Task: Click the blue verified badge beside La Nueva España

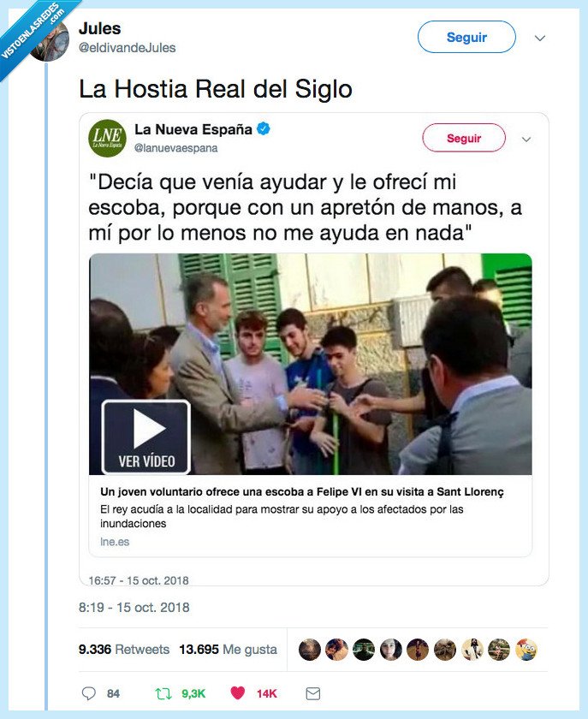Action: (x=264, y=129)
